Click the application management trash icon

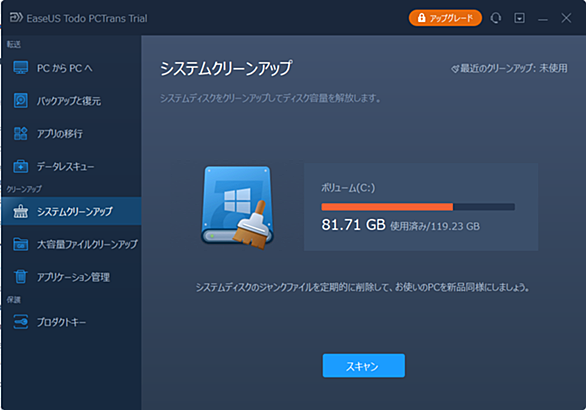pyautogui.click(x=21, y=277)
